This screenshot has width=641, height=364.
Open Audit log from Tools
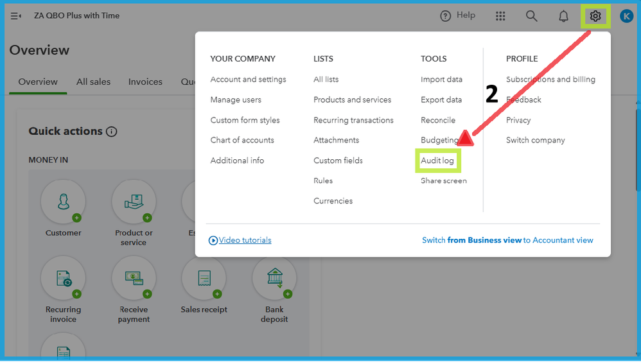[437, 160]
